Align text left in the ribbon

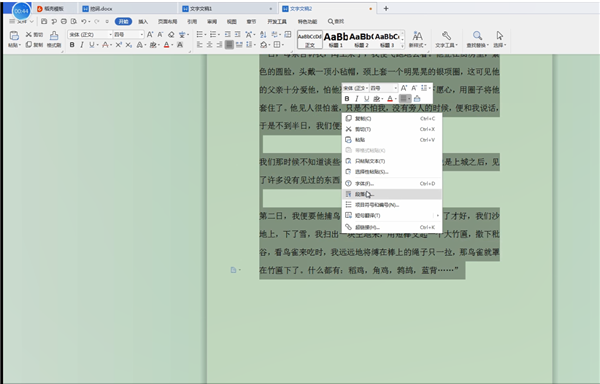click(199, 45)
